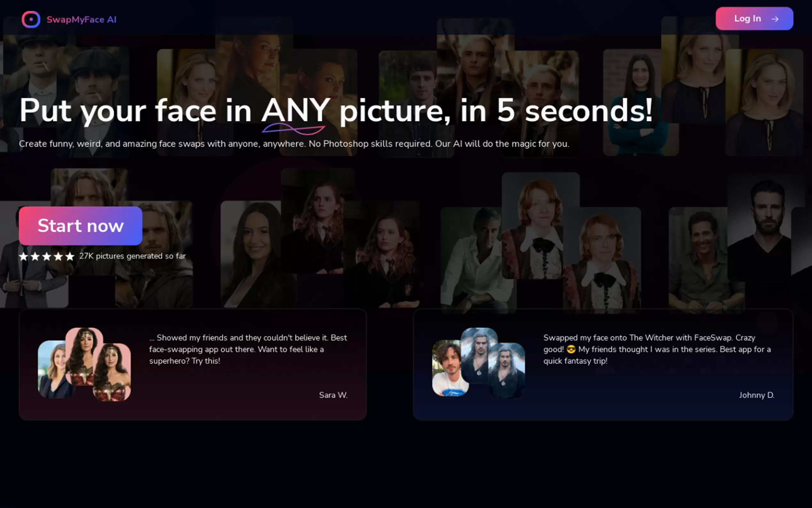The width and height of the screenshot is (812, 508).
Task: Click the Log In button
Action: [754, 19]
